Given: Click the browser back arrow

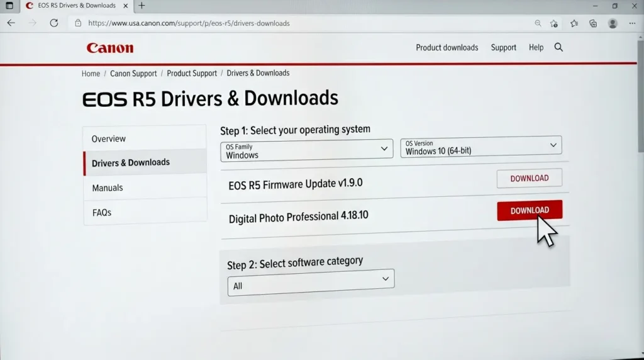Looking at the screenshot, I should [x=11, y=23].
